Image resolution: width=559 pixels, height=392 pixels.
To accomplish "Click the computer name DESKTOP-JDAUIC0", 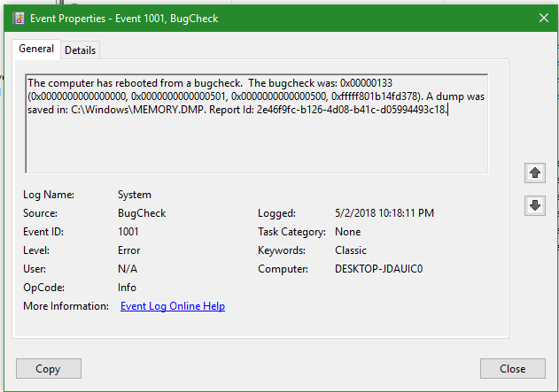I will click(378, 269).
